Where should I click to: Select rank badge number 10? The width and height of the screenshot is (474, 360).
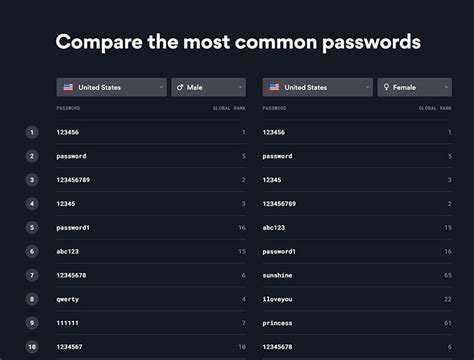(x=32, y=347)
